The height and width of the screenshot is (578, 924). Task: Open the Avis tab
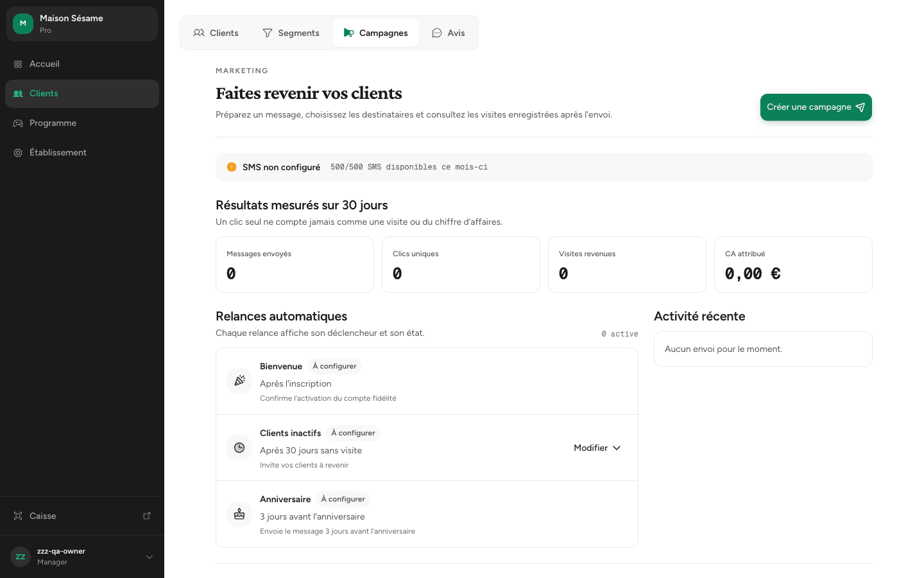click(x=449, y=33)
